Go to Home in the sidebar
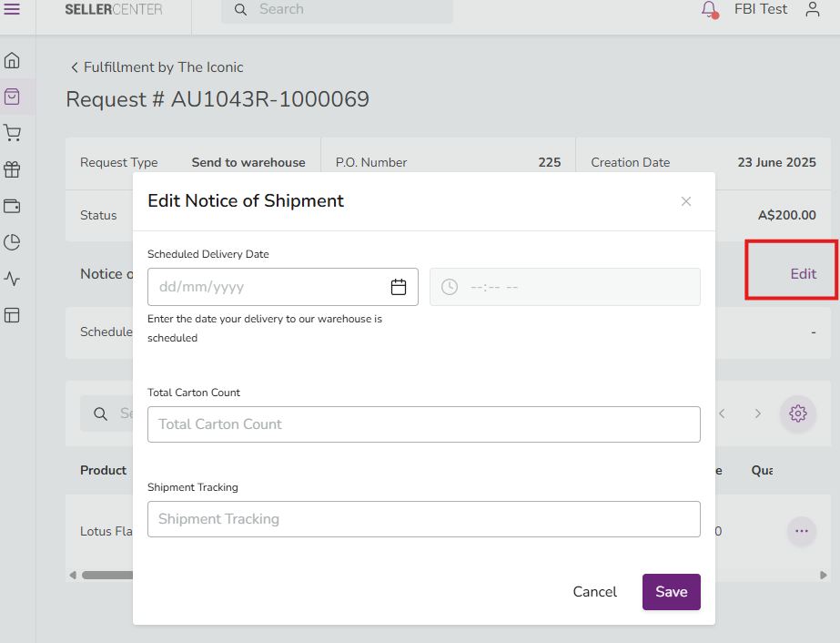This screenshot has height=643, width=840. click(12, 61)
